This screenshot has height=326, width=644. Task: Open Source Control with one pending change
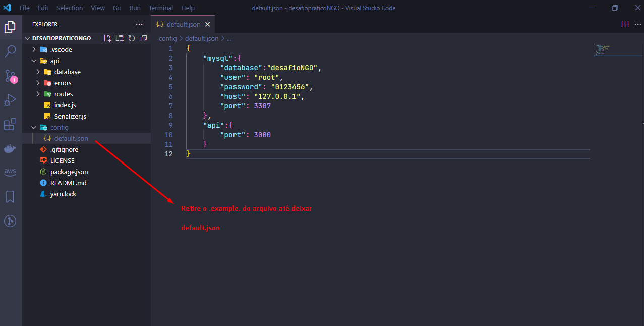[x=11, y=76]
